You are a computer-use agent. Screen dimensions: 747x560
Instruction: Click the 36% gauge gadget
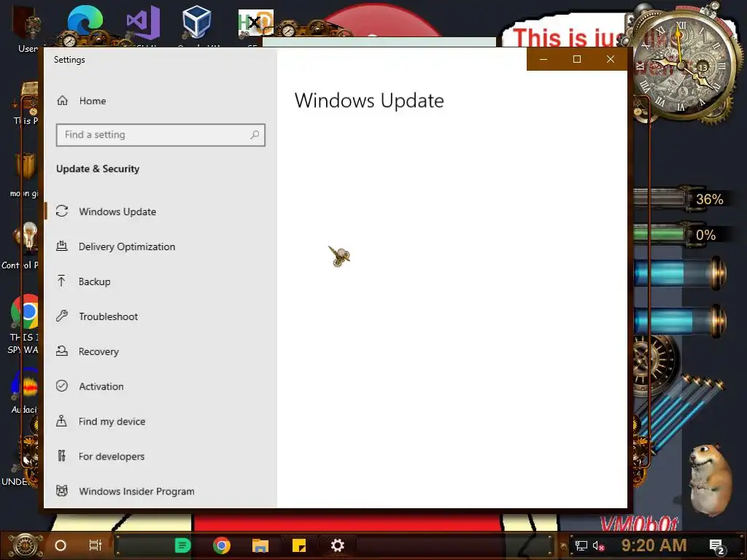(681, 198)
